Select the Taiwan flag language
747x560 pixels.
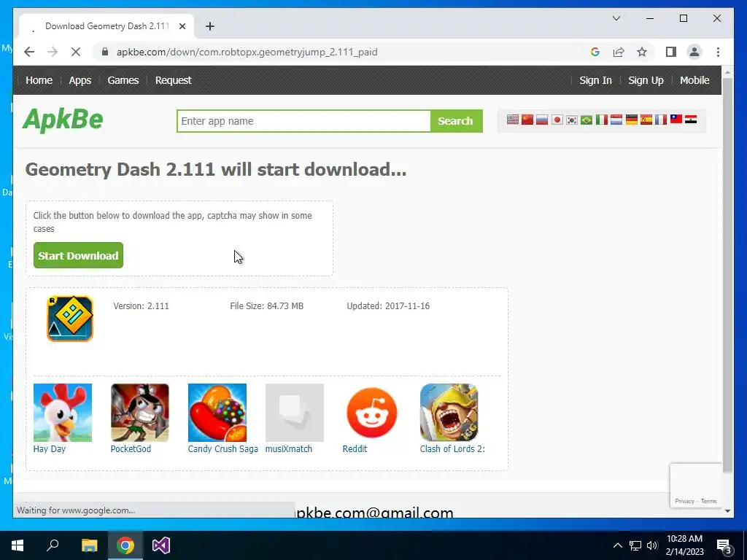tap(676, 119)
